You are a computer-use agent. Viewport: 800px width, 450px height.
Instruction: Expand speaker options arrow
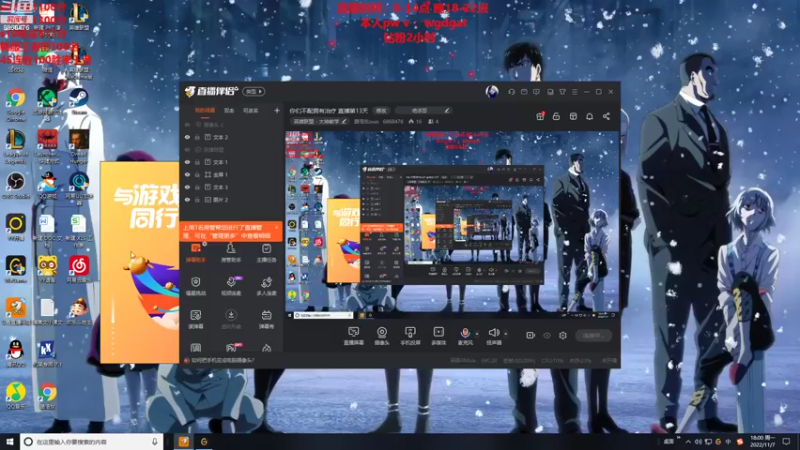coord(506,334)
